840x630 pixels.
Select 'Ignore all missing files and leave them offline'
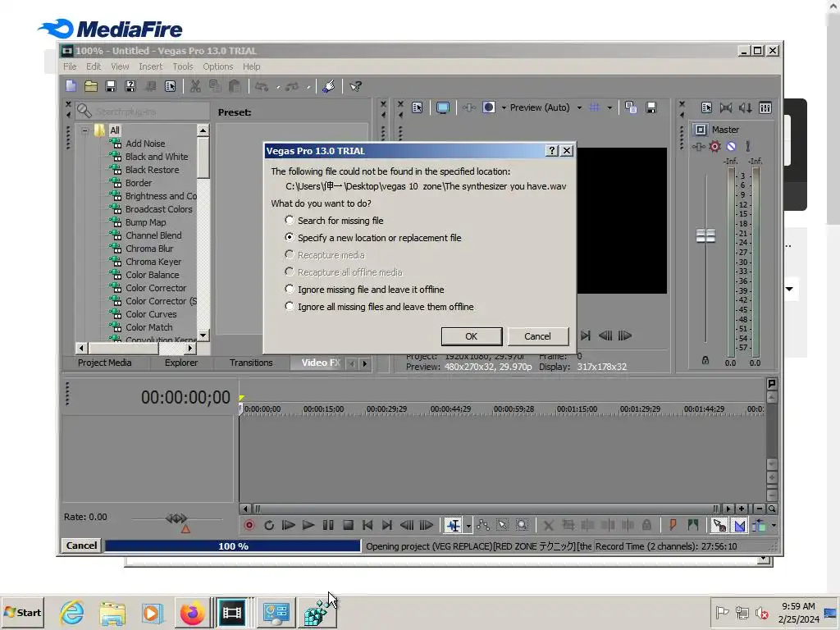point(290,307)
